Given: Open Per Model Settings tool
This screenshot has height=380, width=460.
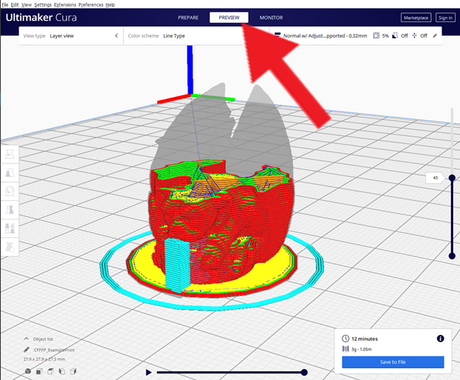Looking at the screenshot, I should coord(10,229).
